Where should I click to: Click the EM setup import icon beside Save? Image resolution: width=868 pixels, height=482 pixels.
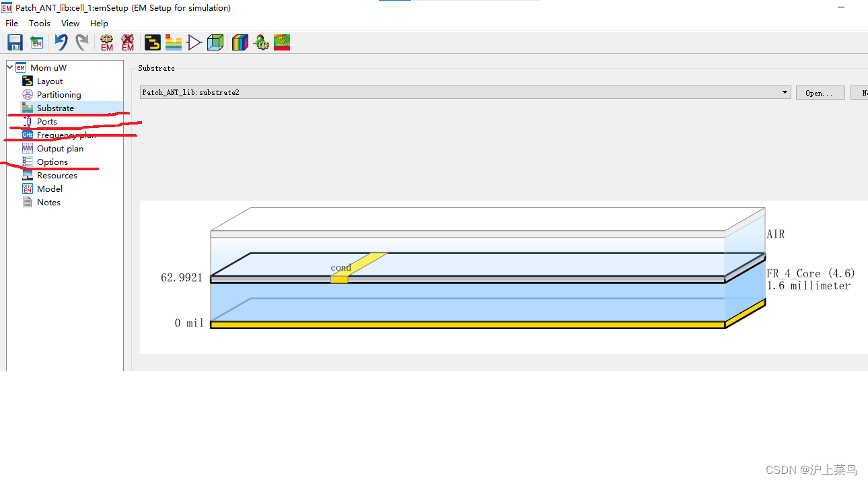[x=36, y=43]
